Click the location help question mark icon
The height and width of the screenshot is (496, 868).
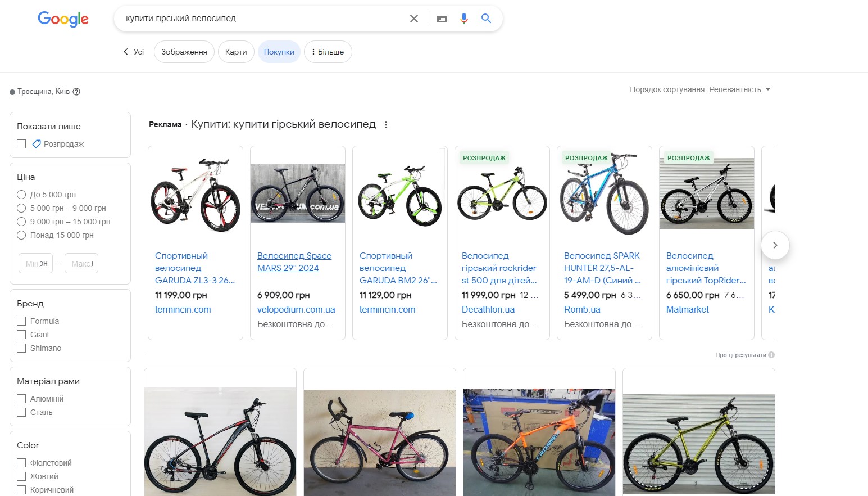click(76, 92)
